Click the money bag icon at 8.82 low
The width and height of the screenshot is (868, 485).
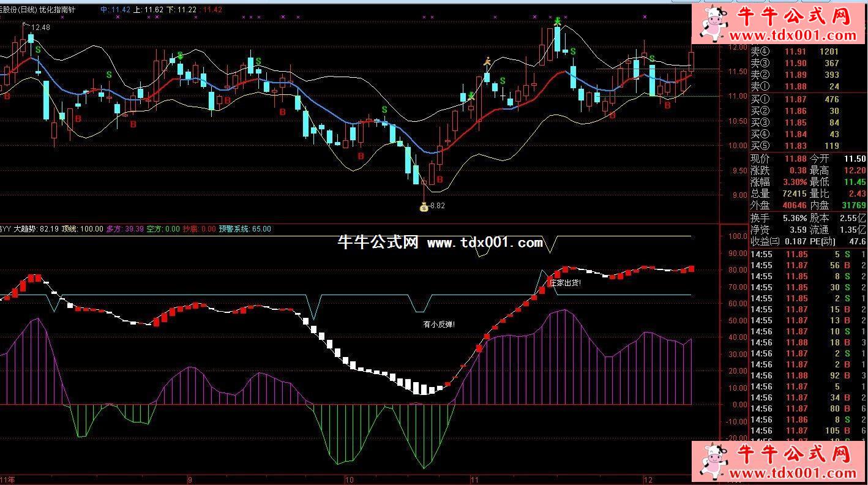[x=424, y=207]
